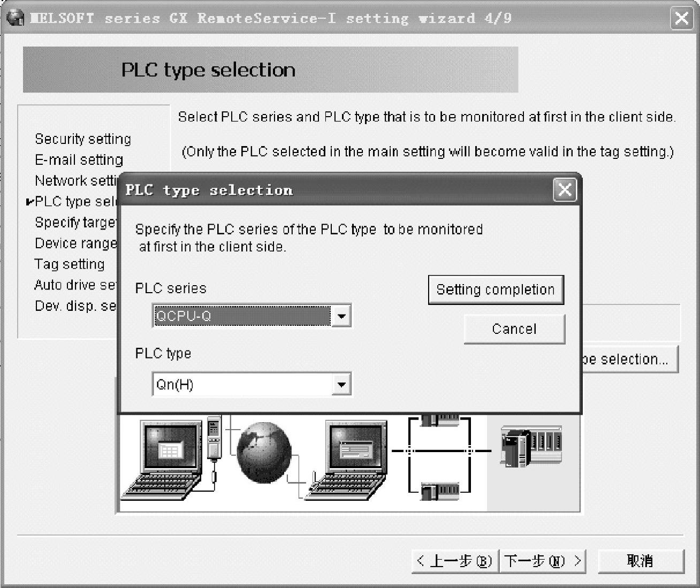The width and height of the screenshot is (700, 588).
Task: Click the left laptop computer image
Action: pyautogui.click(x=162, y=460)
